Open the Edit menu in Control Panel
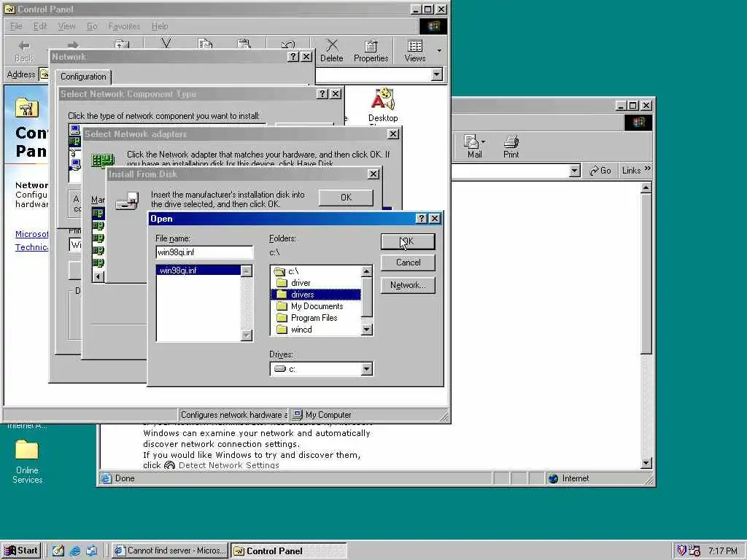 40,26
